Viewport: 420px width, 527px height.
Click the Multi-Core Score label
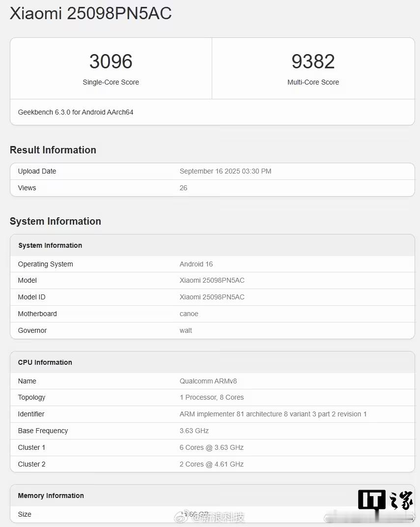point(313,82)
